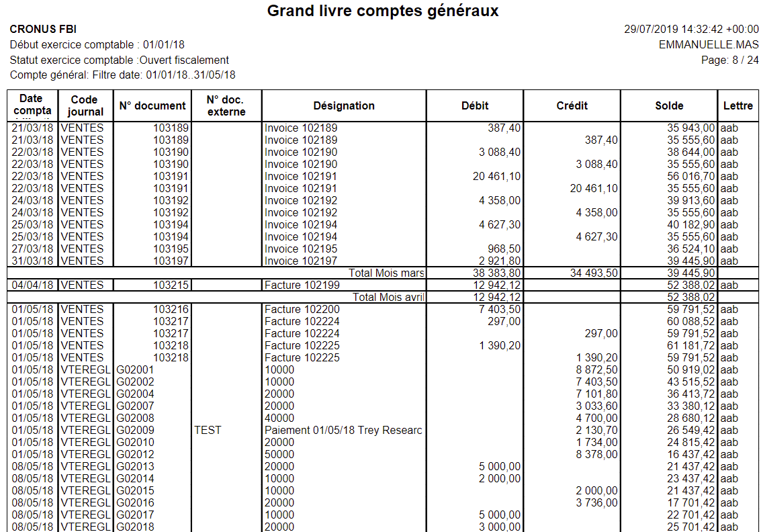The height and width of the screenshot is (532, 763).
Task: Click the Grand livre comptes généraux title
Action: pyautogui.click(x=383, y=11)
